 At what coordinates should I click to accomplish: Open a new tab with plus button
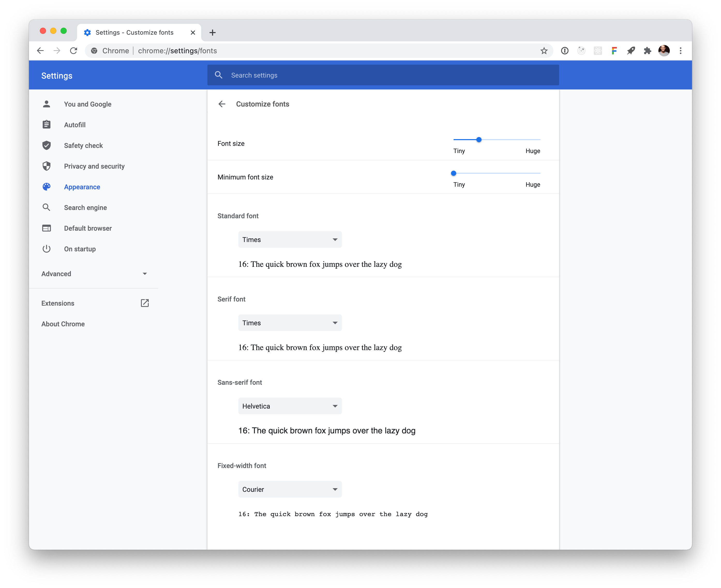(x=212, y=33)
